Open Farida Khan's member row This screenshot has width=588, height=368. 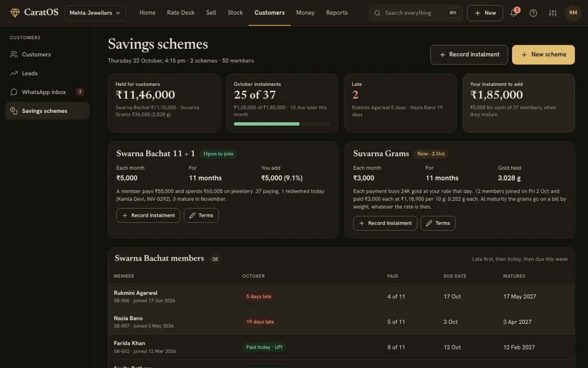coord(341,347)
